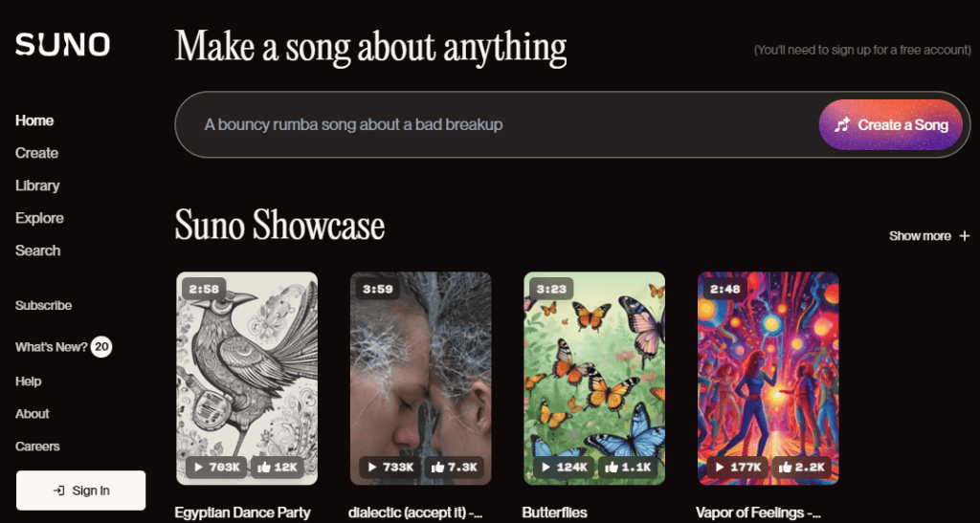Open the Butterflies cover thumbnail
Screen dimensions: 980x523
tap(594, 363)
